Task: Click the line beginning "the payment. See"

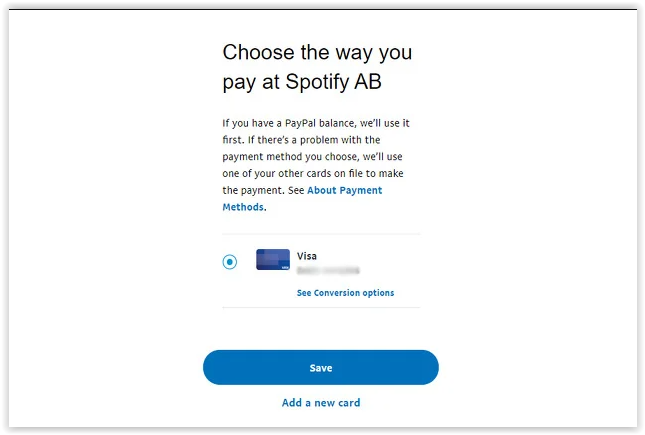Action: tap(263, 190)
